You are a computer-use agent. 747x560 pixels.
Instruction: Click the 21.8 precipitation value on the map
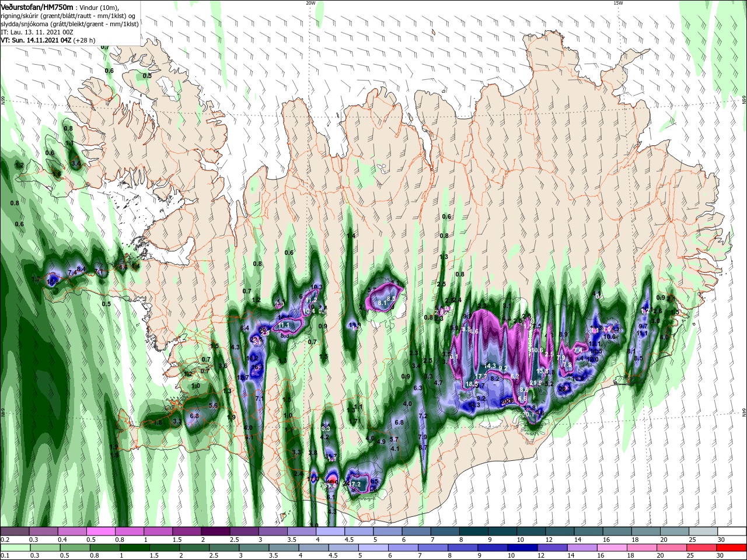[536, 383]
